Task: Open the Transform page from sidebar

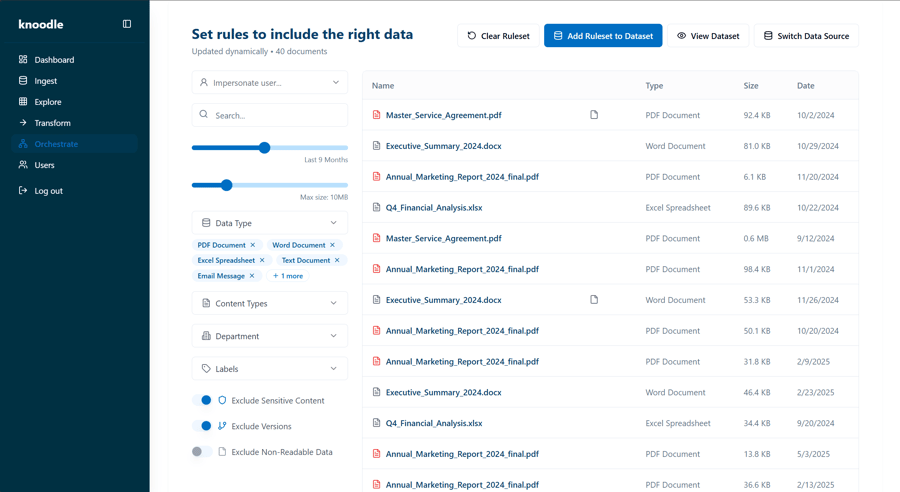Action: (x=52, y=123)
